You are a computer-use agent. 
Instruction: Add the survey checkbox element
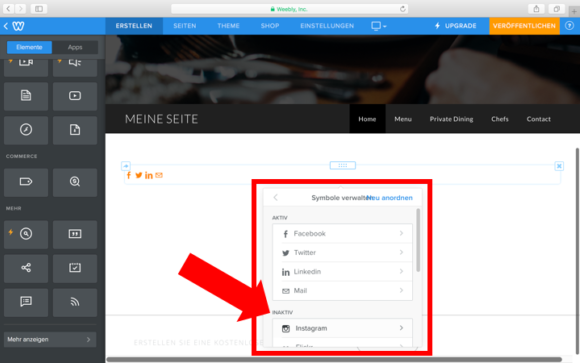[75, 268]
